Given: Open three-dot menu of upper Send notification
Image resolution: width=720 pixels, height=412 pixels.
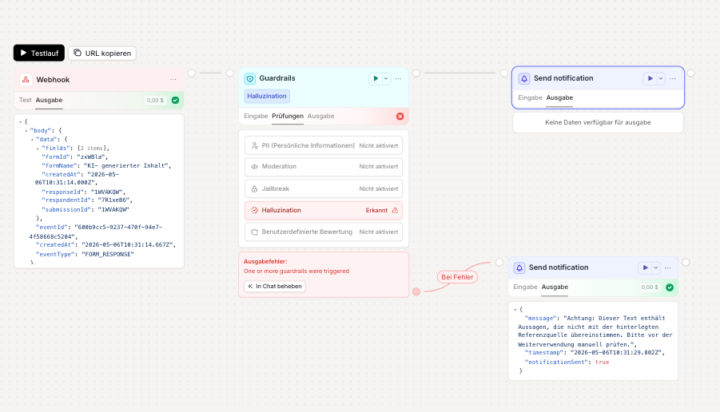Looking at the screenshot, I should (x=673, y=79).
